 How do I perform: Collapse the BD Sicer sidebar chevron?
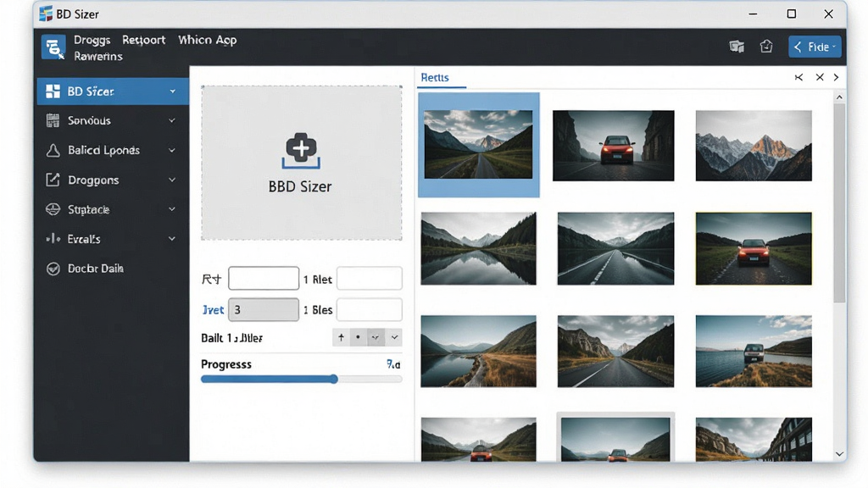(x=172, y=91)
